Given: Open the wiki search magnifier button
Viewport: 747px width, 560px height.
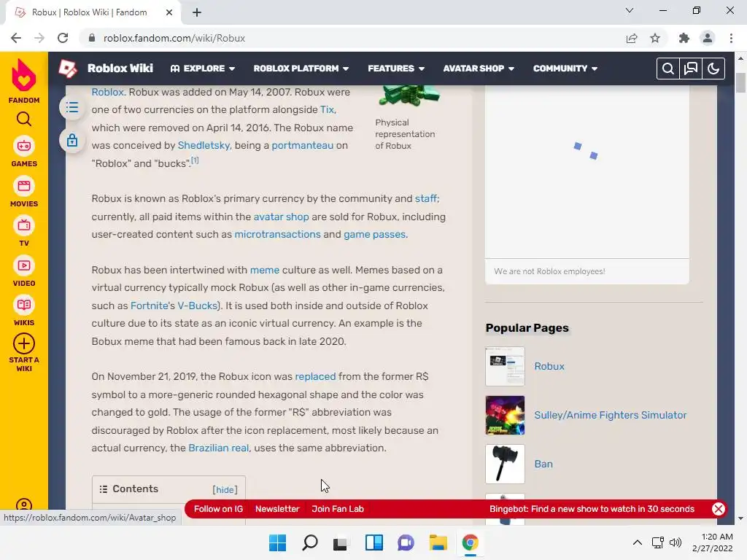Looking at the screenshot, I should coord(668,69).
